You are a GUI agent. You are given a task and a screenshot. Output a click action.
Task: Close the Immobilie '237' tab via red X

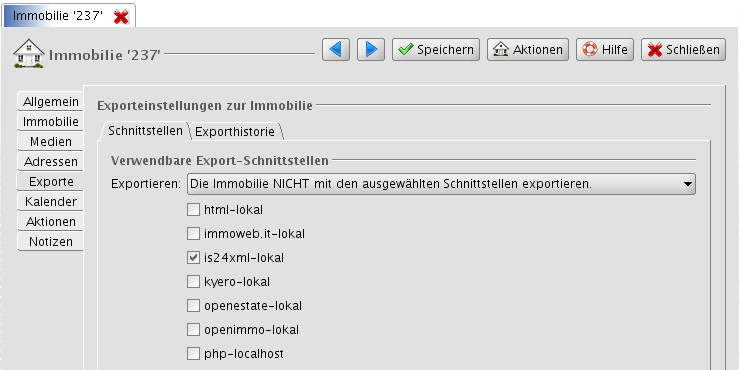click(121, 17)
